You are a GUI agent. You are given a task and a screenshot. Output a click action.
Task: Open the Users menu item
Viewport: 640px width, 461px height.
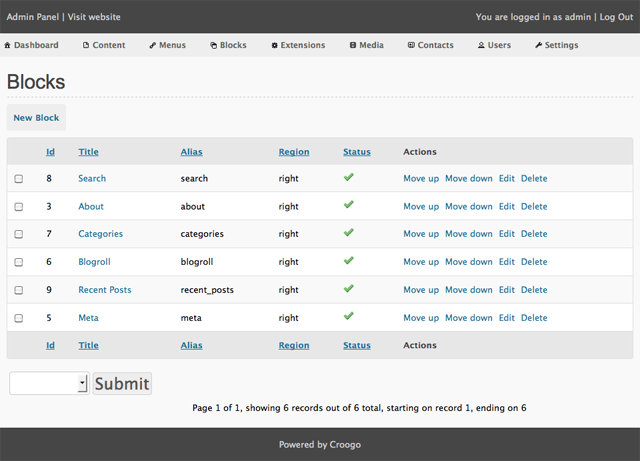495,45
